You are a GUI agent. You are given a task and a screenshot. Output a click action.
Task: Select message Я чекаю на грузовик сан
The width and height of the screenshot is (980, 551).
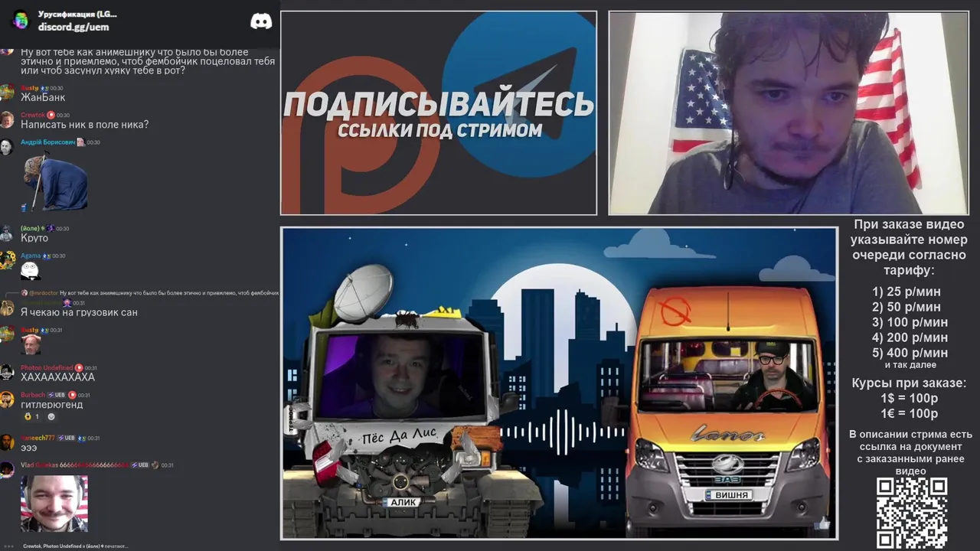click(79, 312)
